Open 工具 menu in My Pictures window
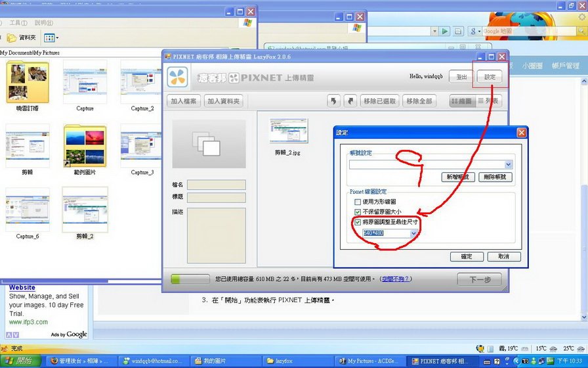This screenshot has width=588, height=368. (18, 23)
